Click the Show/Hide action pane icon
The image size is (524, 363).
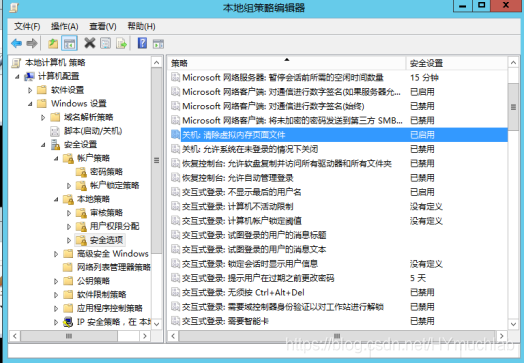pos(158,43)
